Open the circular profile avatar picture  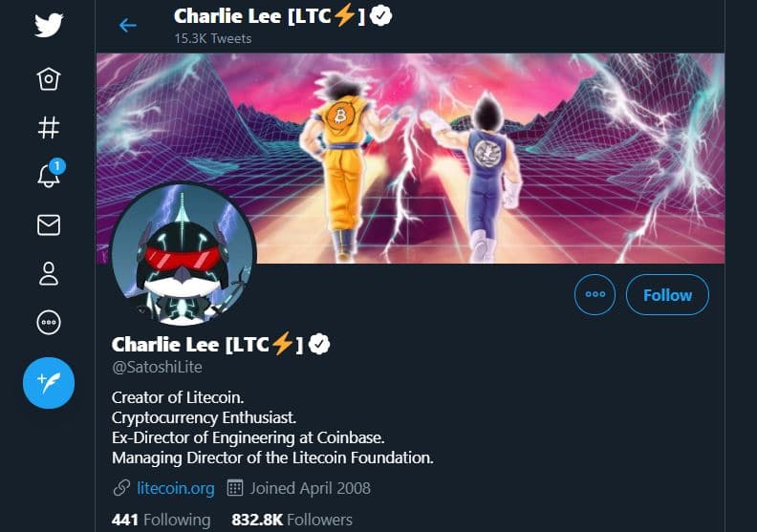pyautogui.click(x=183, y=254)
